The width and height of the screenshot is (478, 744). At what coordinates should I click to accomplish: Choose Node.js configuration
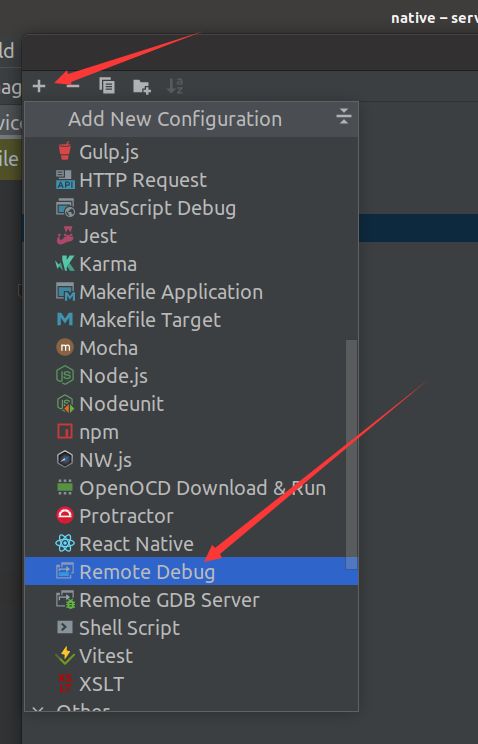(191, 376)
